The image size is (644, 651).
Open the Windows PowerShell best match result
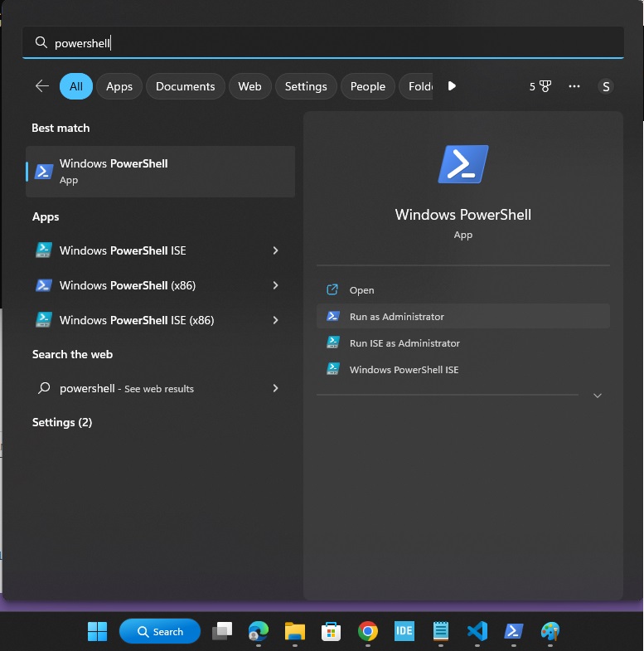(x=160, y=172)
